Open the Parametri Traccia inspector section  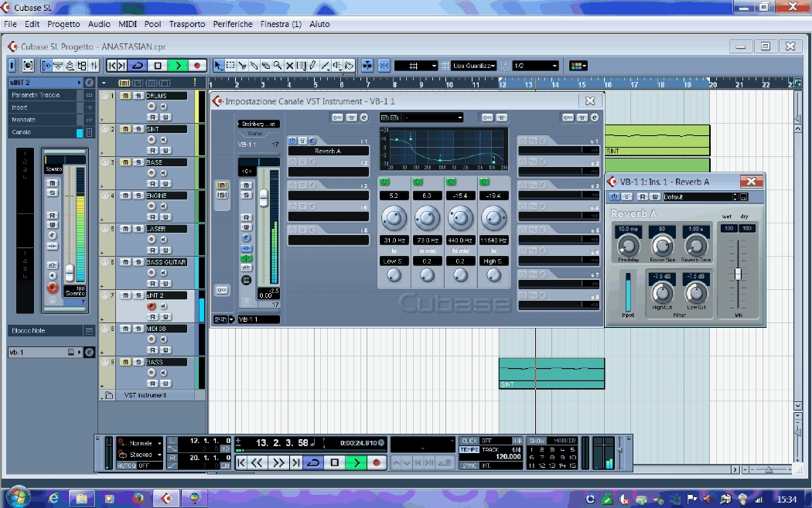(x=45, y=95)
